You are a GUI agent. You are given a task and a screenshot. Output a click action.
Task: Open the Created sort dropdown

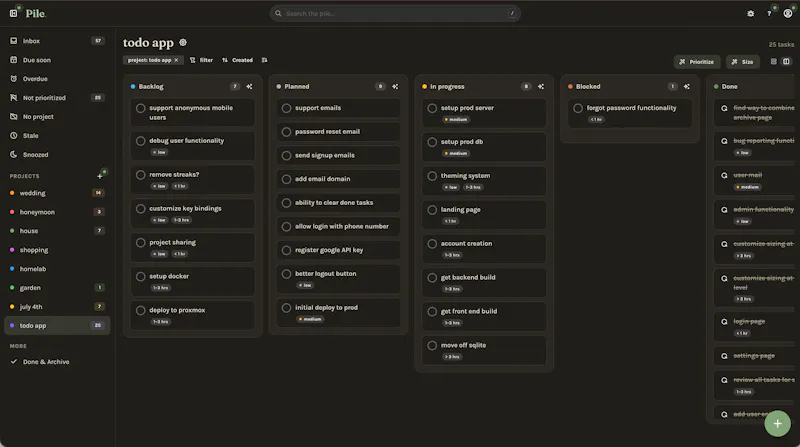238,60
